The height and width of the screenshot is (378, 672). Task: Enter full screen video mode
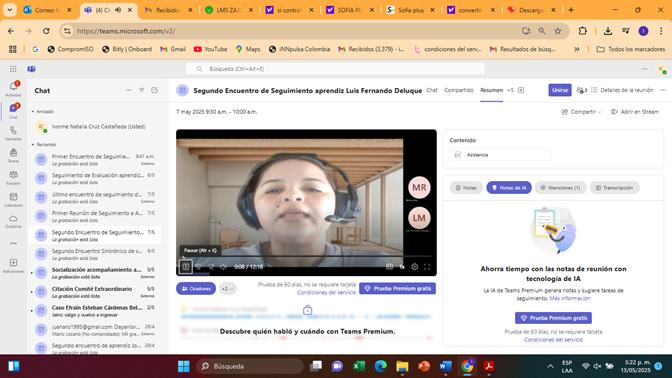click(427, 267)
